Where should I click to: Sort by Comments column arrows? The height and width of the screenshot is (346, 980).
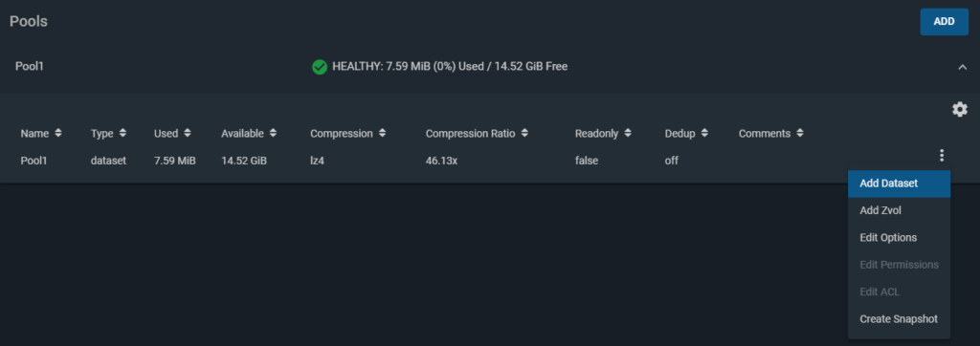[x=799, y=133]
